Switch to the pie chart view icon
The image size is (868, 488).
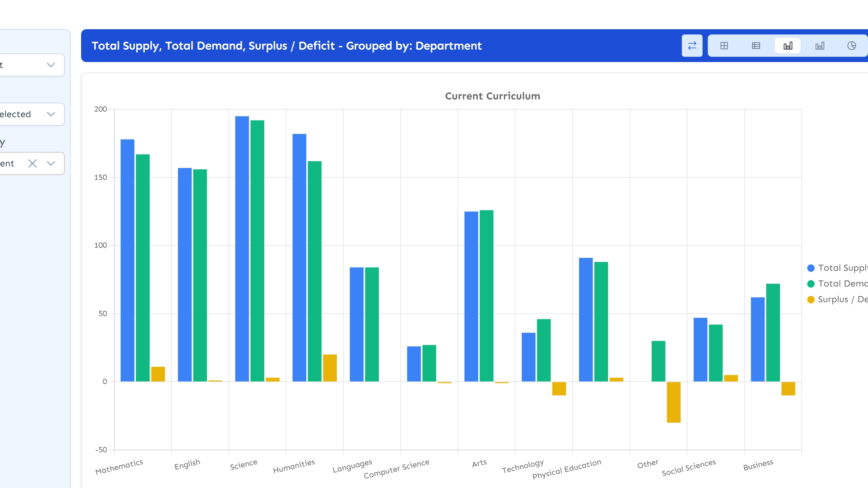(852, 46)
